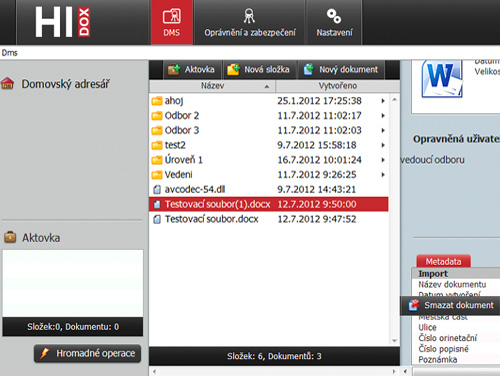The width and height of the screenshot is (500, 376).
Task: Select the Odbor 3 folder name
Action: 182,130
